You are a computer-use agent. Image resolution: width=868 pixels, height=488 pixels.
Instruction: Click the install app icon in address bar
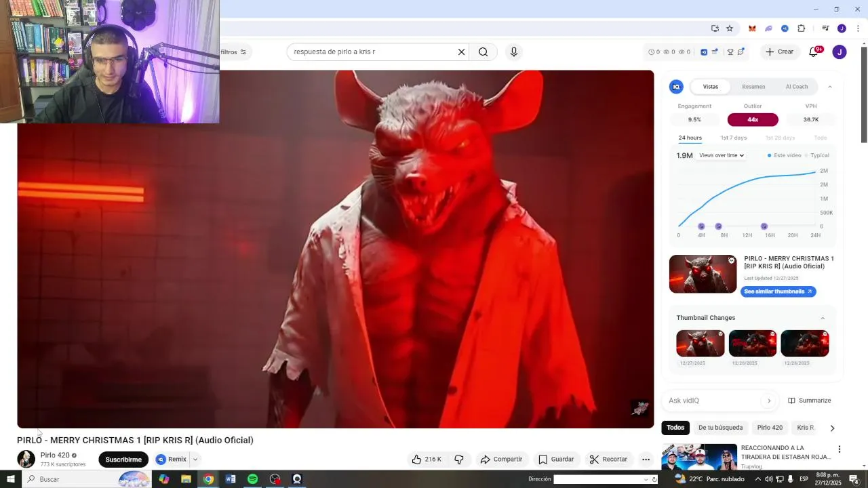tap(715, 28)
